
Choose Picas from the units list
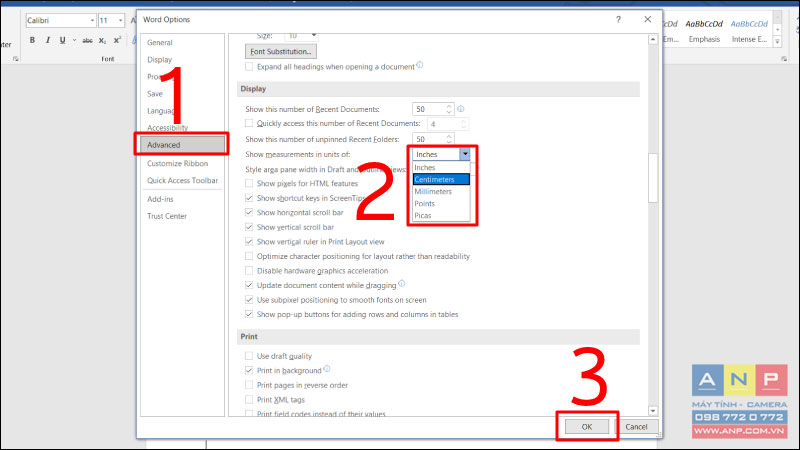click(x=441, y=215)
